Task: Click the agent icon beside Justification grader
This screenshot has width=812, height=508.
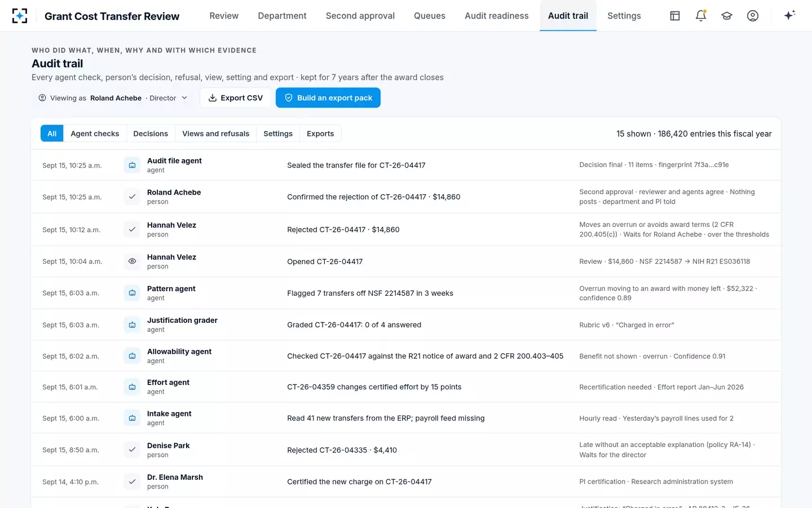Action: [x=132, y=325]
